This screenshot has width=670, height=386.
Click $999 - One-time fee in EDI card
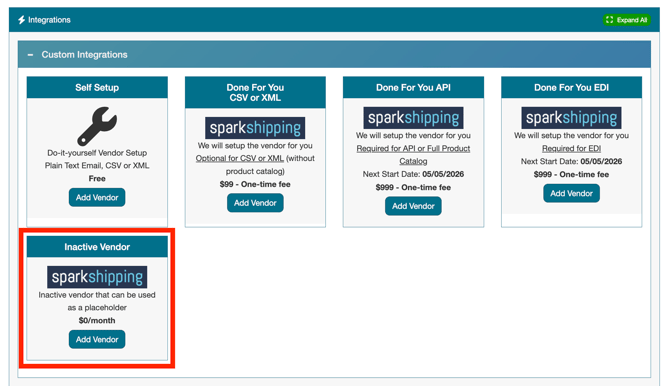(x=571, y=174)
